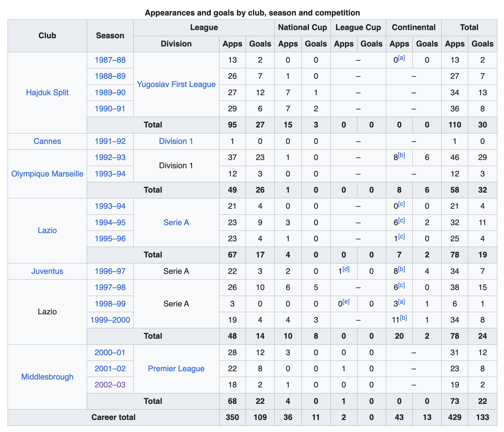
Task: Click the Division sub-header
Action: coord(176,44)
